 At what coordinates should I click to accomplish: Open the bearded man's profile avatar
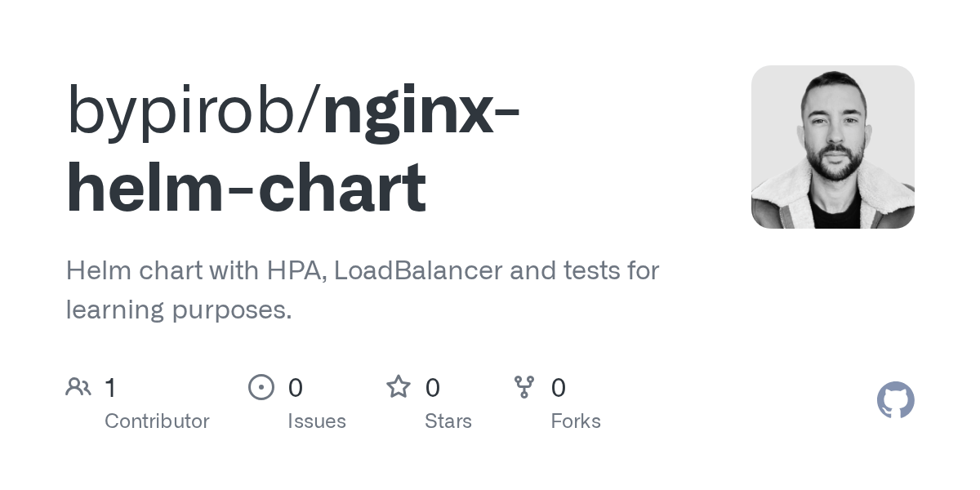coord(832,147)
